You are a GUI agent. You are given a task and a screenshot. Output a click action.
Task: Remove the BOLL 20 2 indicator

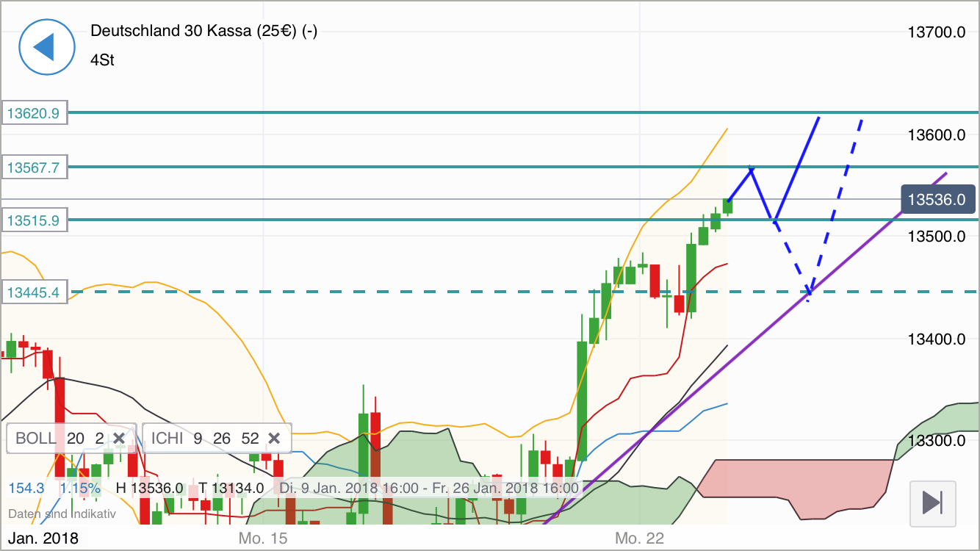(120, 438)
